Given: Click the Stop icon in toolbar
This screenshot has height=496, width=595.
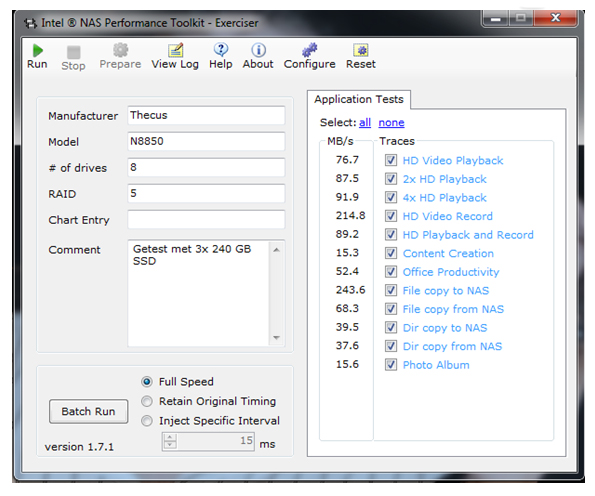Looking at the screenshot, I should tap(74, 52).
